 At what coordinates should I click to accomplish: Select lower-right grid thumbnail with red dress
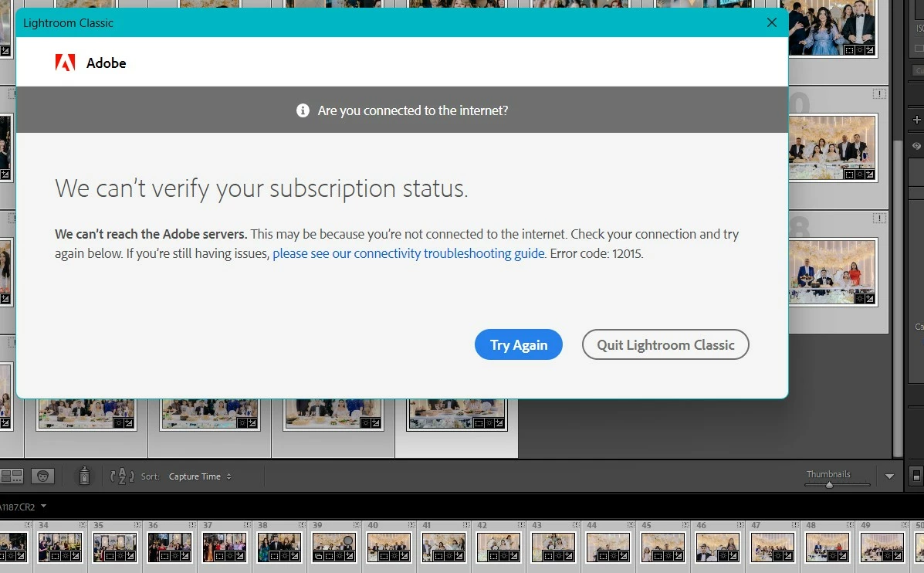831,273
